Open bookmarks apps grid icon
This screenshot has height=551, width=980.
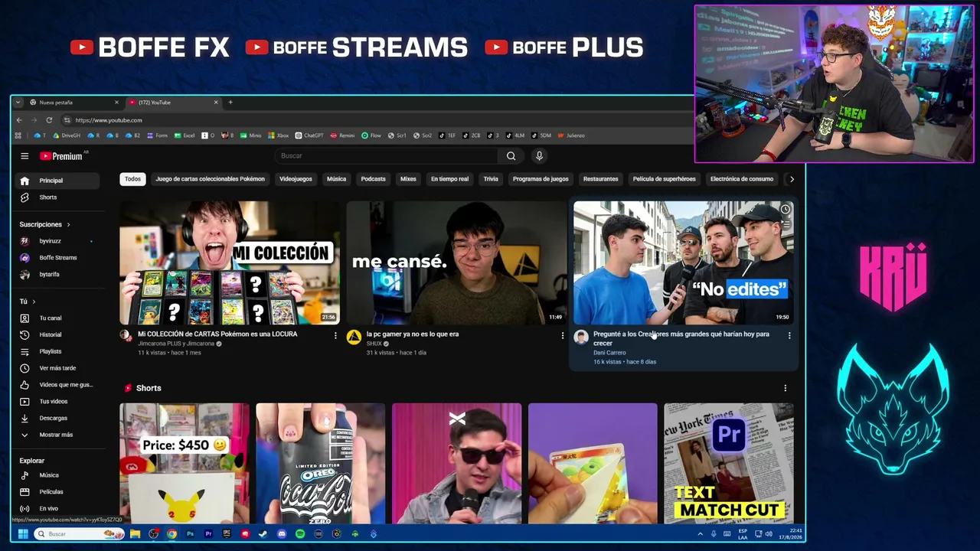(18, 135)
